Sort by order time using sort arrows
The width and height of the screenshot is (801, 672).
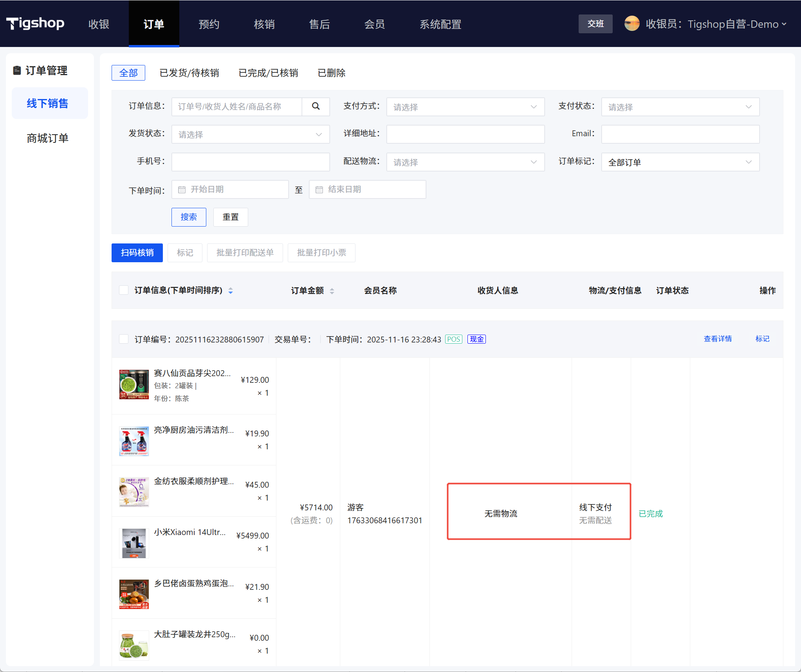(x=231, y=291)
